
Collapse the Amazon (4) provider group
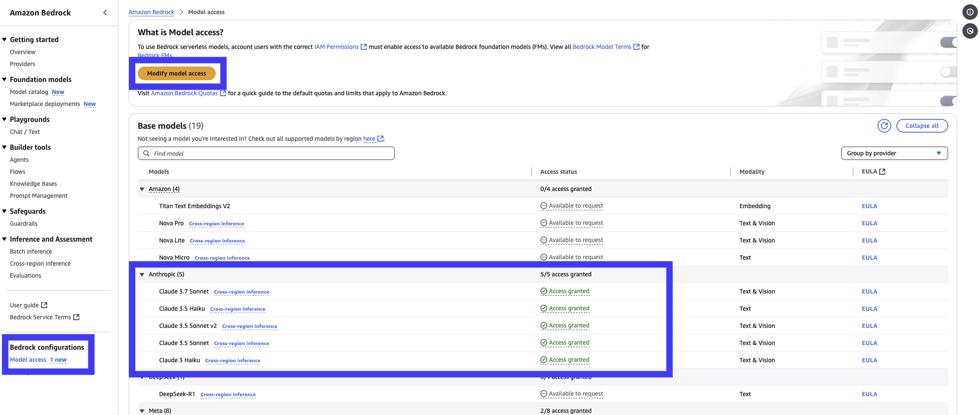[142, 189]
